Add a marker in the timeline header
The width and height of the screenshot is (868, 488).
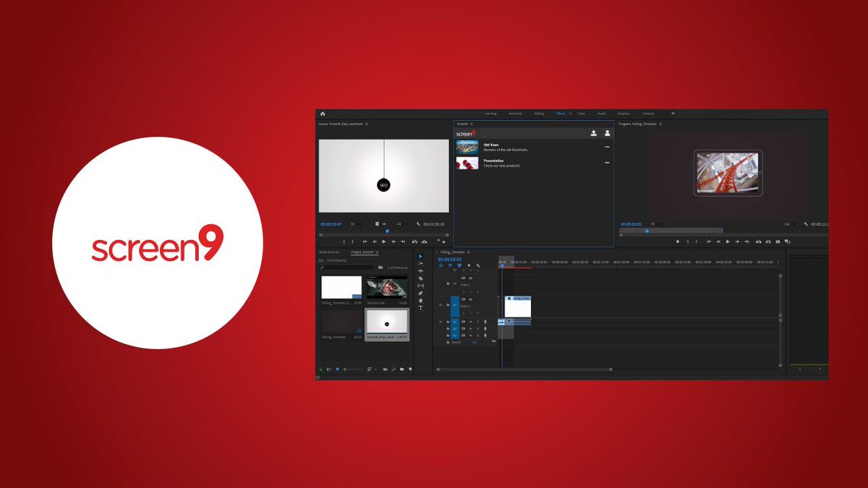click(469, 265)
